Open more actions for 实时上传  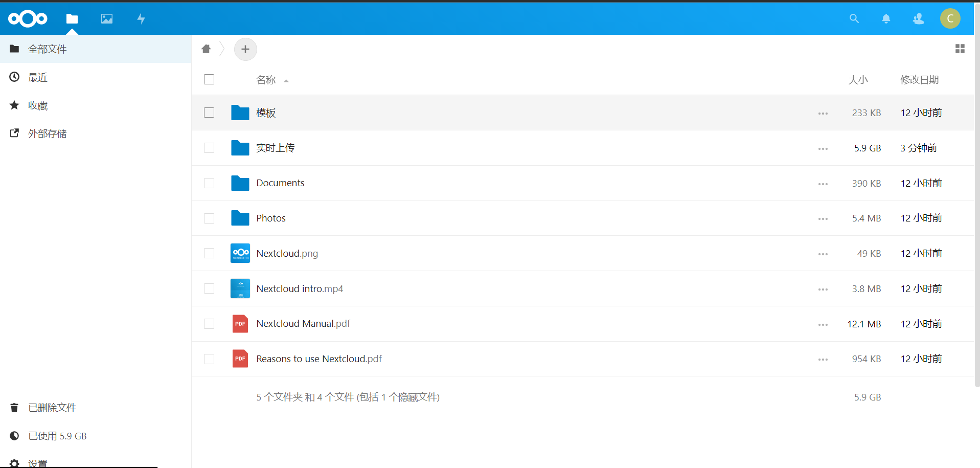[x=823, y=149]
